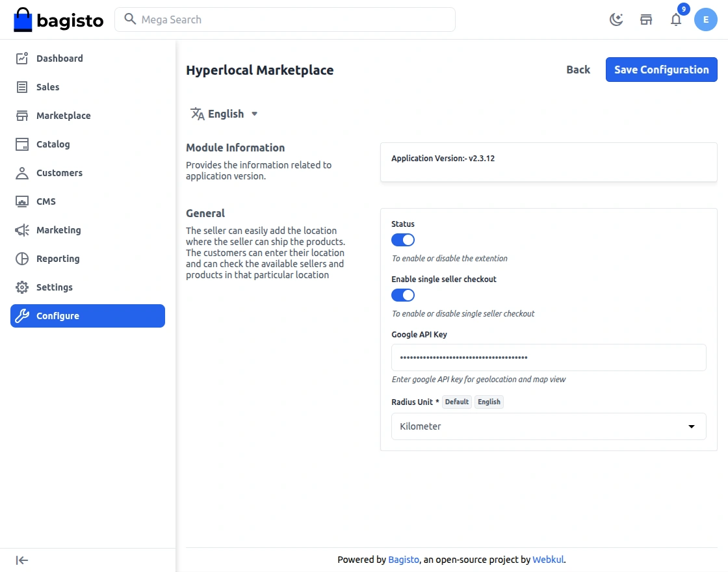The height and width of the screenshot is (572, 728).
Task: Open notifications showing 9 unread
Action: click(675, 20)
